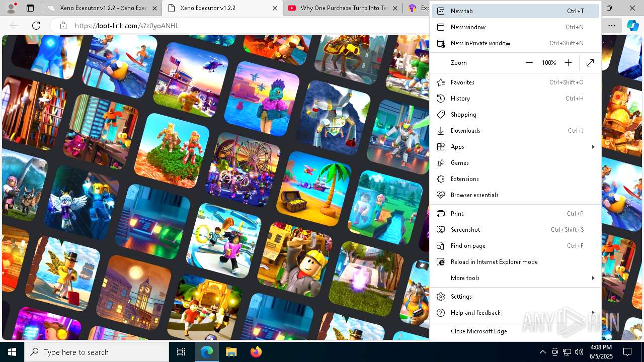644x362 pixels.
Task: Click the Settings and more ellipsis button
Action: [611, 26]
